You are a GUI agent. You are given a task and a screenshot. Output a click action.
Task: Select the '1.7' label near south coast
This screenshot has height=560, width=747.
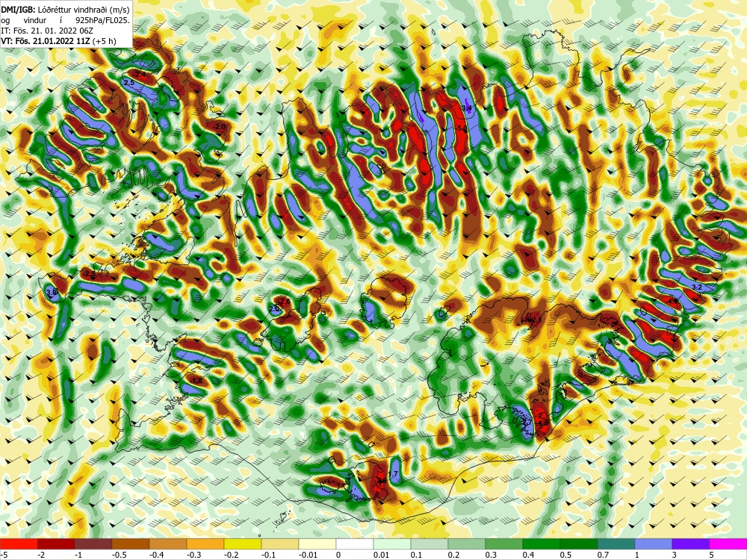[x=393, y=474]
